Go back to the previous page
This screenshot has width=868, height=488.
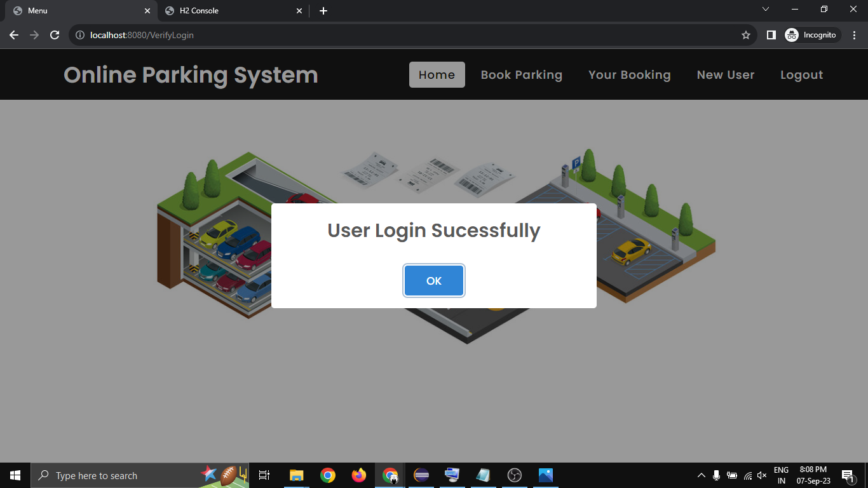pyautogui.click(x=14, y=35)
